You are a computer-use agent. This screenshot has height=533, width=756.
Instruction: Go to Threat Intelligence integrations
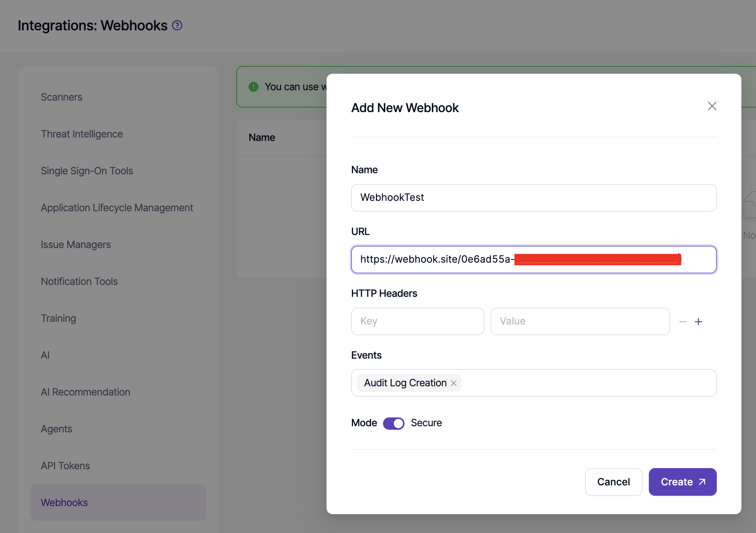82,134
